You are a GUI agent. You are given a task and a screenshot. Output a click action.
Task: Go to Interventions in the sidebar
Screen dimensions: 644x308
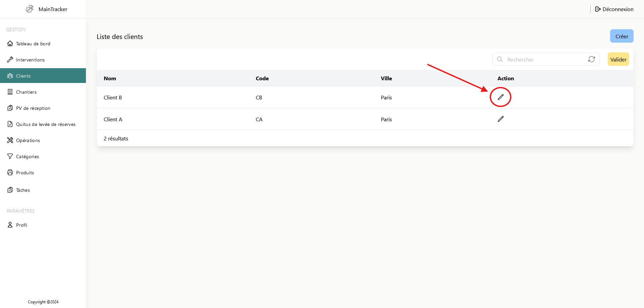[30, 60]
